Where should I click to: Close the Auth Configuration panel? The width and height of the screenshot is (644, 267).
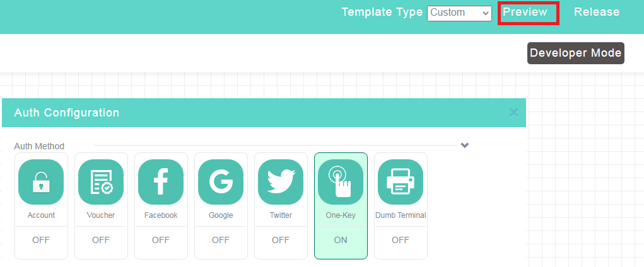pyautogui.click(x=513, y=112)
